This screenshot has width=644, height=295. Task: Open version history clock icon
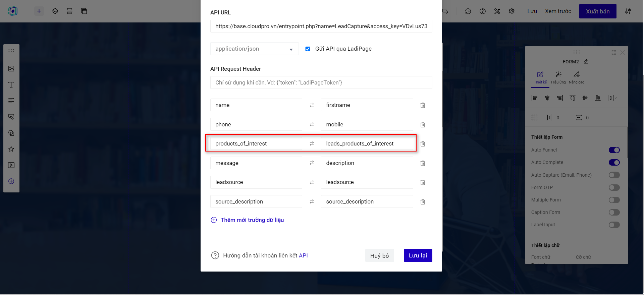pos(468,11)
